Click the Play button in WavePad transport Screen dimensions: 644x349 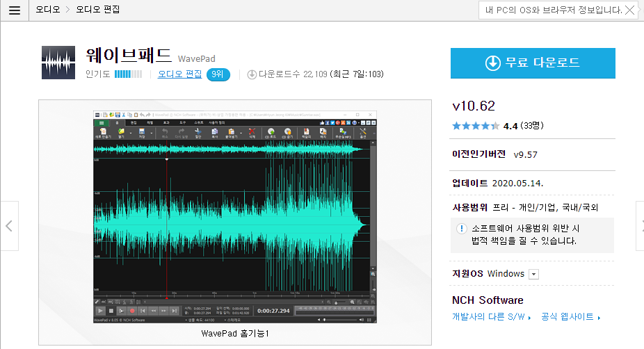100,311
